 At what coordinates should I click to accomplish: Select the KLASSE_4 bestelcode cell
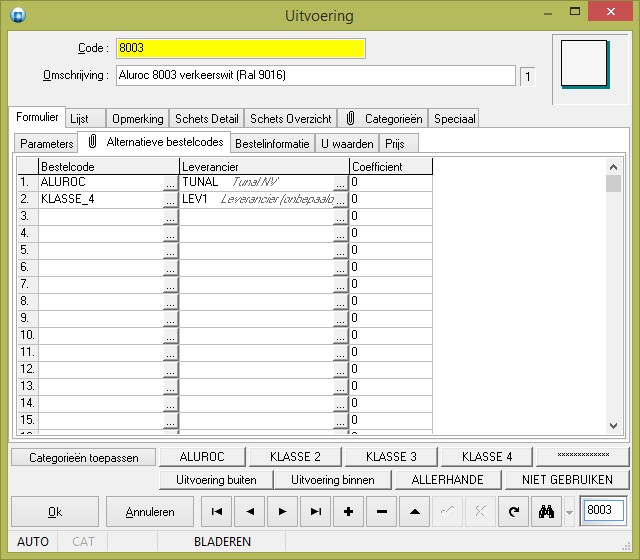coord(101,200)
